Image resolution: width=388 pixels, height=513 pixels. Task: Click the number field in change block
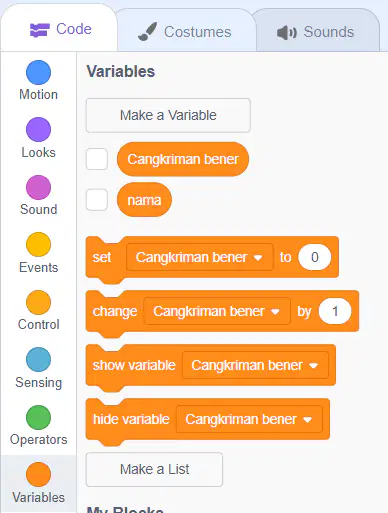click(x=335, y=311)
